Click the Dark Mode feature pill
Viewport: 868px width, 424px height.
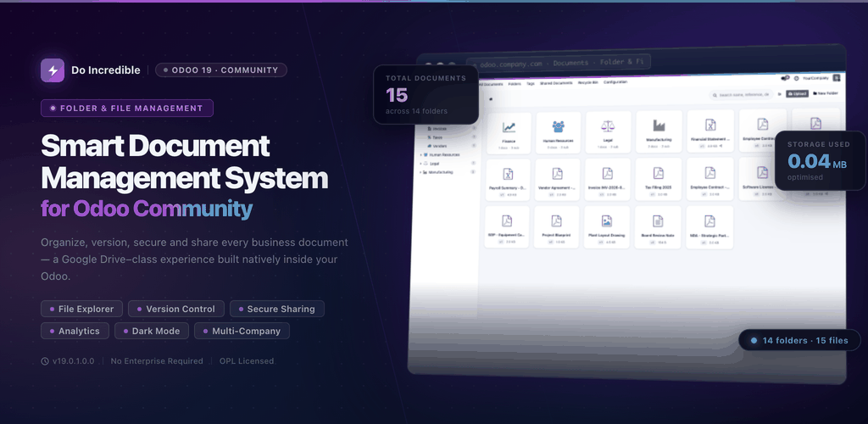pyautogui.click(x=152, y=331)
